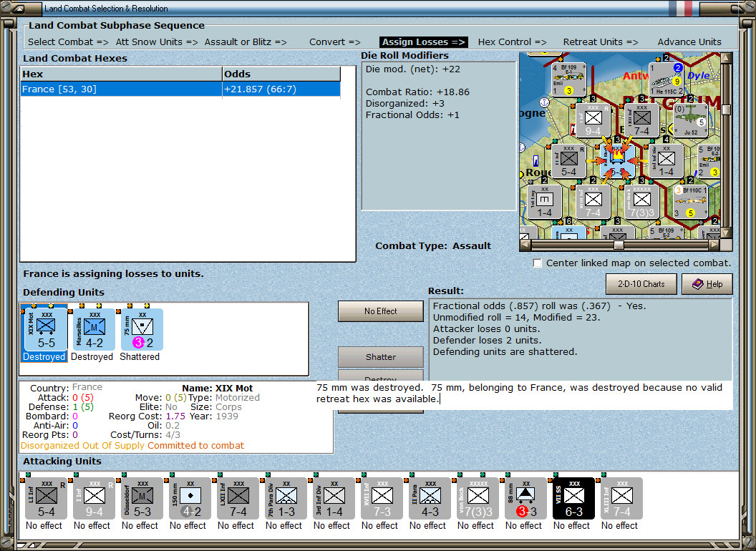Click the 'Fractional Odds: +1' modifier line

tap(412, 115)
